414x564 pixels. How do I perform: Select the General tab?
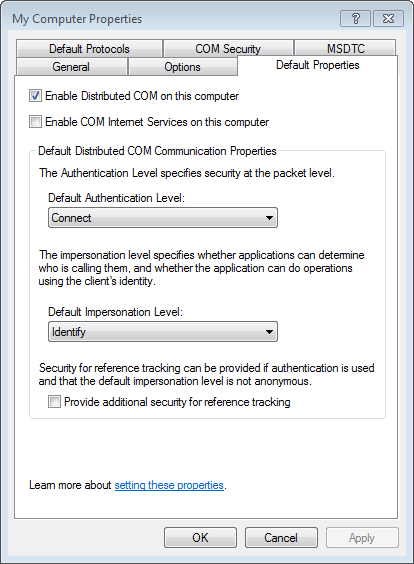pos(71,67)
